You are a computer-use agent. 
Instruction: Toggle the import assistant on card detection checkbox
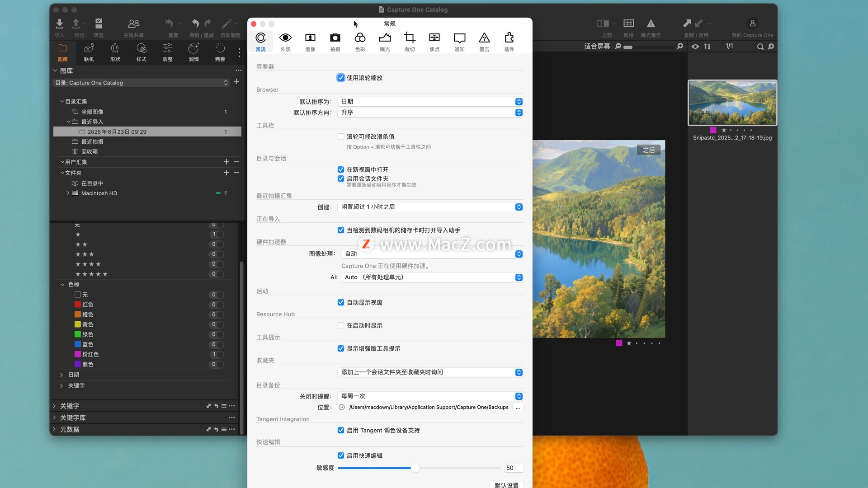coord(341,230)
